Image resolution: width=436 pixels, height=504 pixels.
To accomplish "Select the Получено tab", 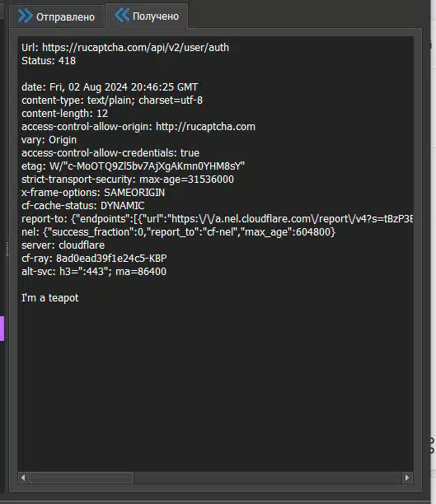I will [147, 16].
